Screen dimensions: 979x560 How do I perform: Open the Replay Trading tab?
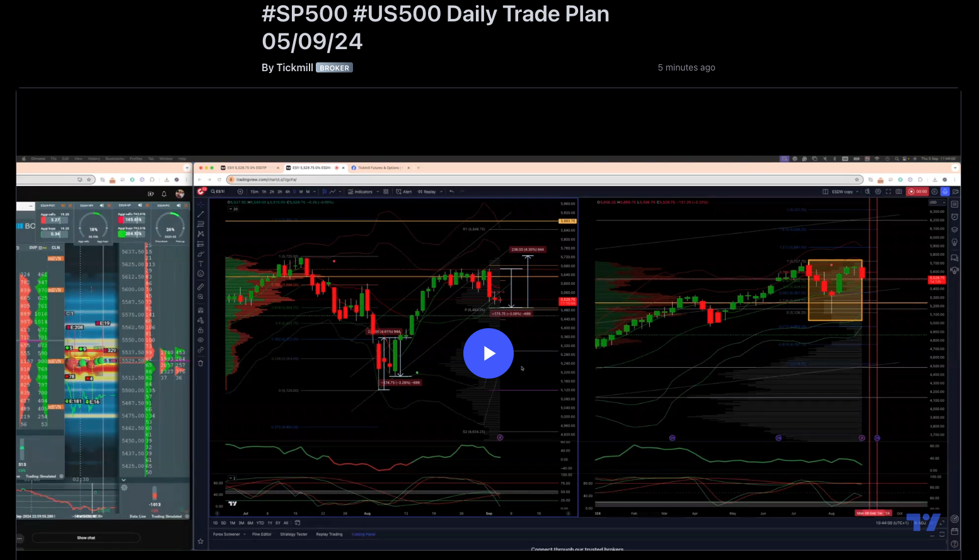329,534
